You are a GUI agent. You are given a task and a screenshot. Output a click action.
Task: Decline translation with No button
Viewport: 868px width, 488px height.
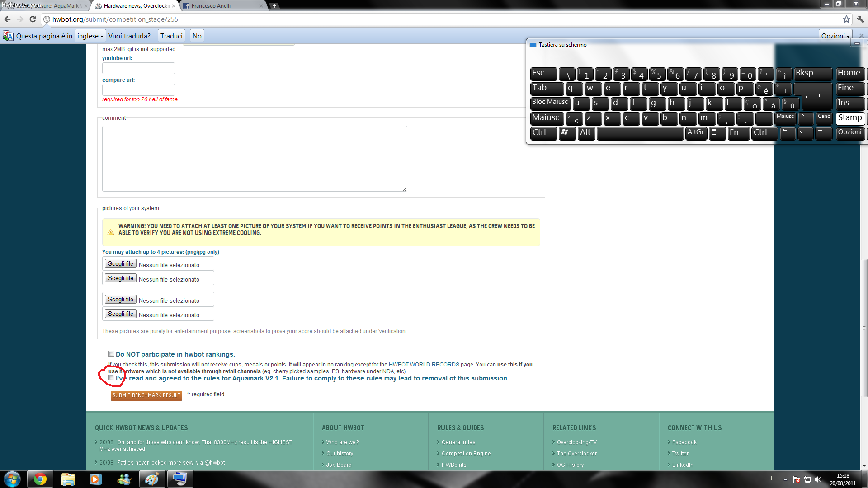[x=197, y=36]
